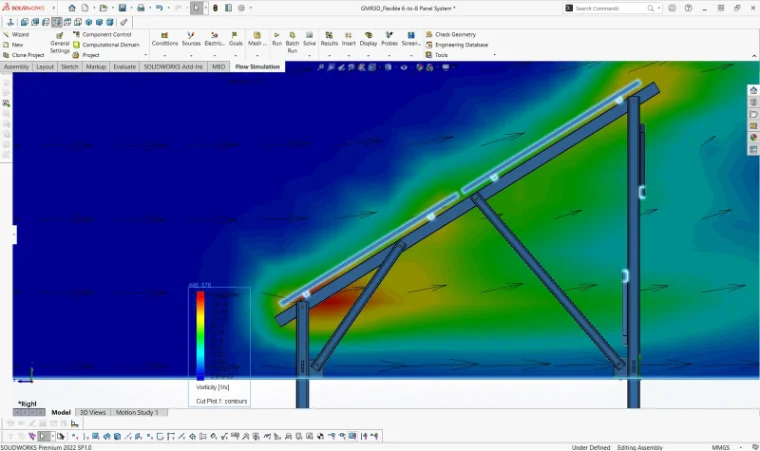This screenshot has height=451, width=760.
Task: Click the Zoom to Fit magnifier in the view toolbar
Action: coord(320,67)
